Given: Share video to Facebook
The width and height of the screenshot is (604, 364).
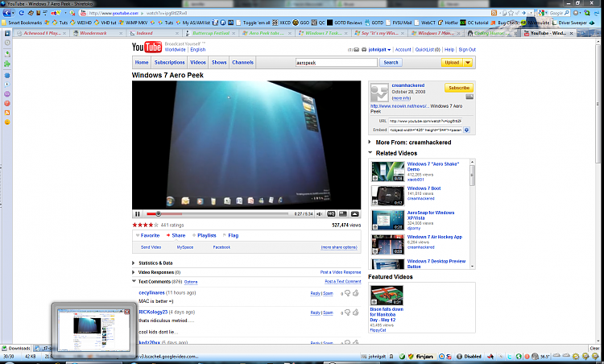Looking at the screenshot, I should pyautogui.click(x=221, y=247).
